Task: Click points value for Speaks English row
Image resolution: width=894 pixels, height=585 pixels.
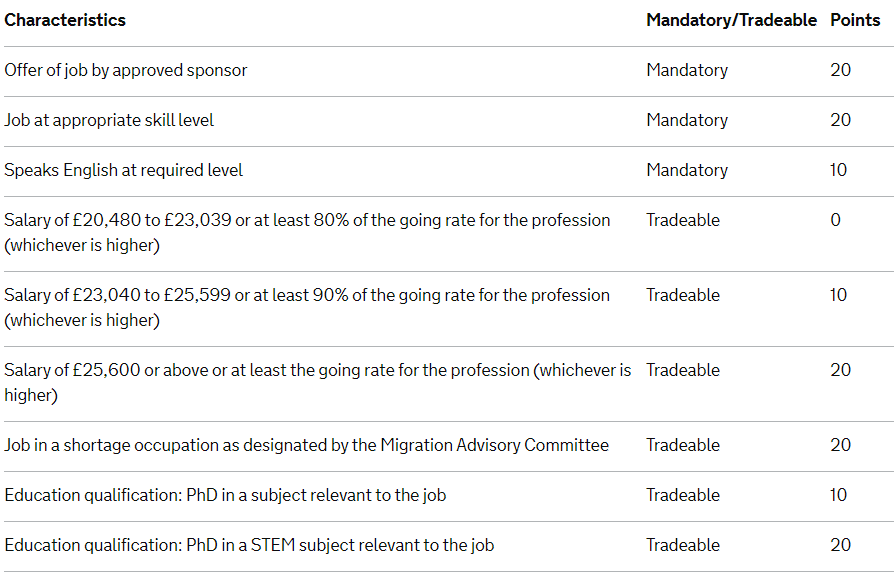Action: coord(838,170)
